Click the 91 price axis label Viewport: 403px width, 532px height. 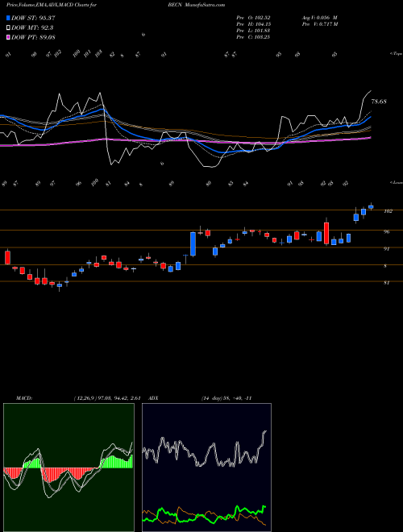(386, 249)
